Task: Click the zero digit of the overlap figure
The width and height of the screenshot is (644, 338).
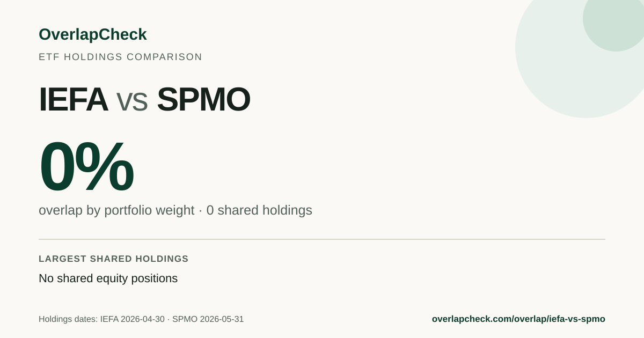Action: click(x=57, y=166)
